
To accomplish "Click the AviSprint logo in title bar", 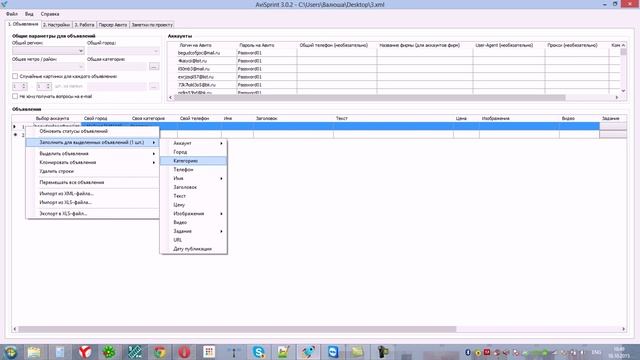I will (x=4, y=4).
